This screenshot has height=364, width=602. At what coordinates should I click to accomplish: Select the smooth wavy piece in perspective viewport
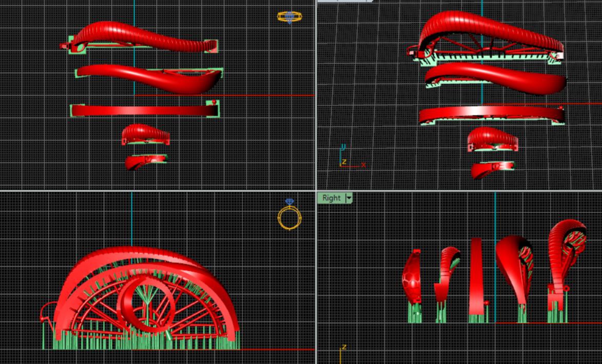(x=495, y=78)
